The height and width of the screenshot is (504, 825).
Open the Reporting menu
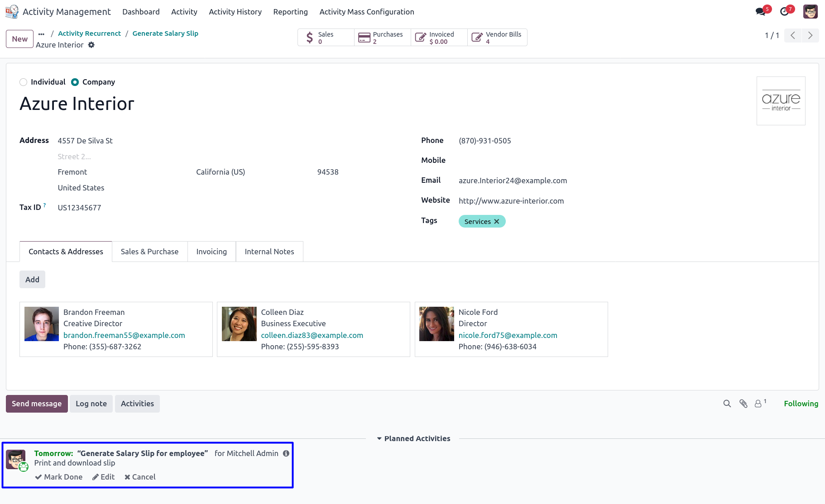pos(290,12)
